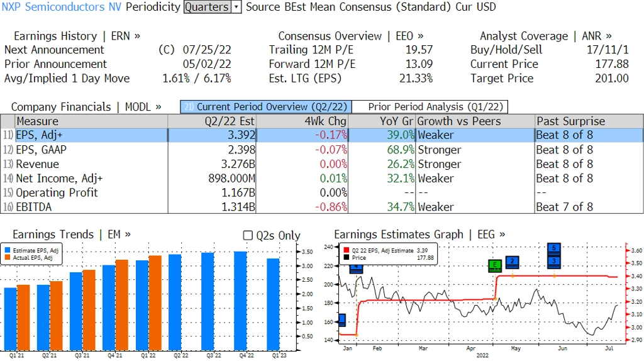Viewport: 644px width, 361px height.
Task: Click the red 'Q2 22 EPS, Adj Estimate' legend swatch
Action: (347, 250)
